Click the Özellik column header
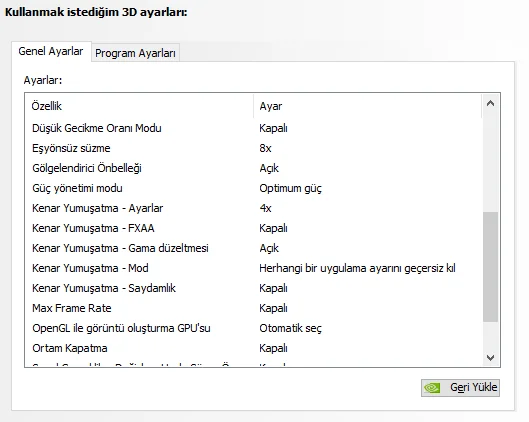Screen dimensions: 529x422 coord(139,106)
